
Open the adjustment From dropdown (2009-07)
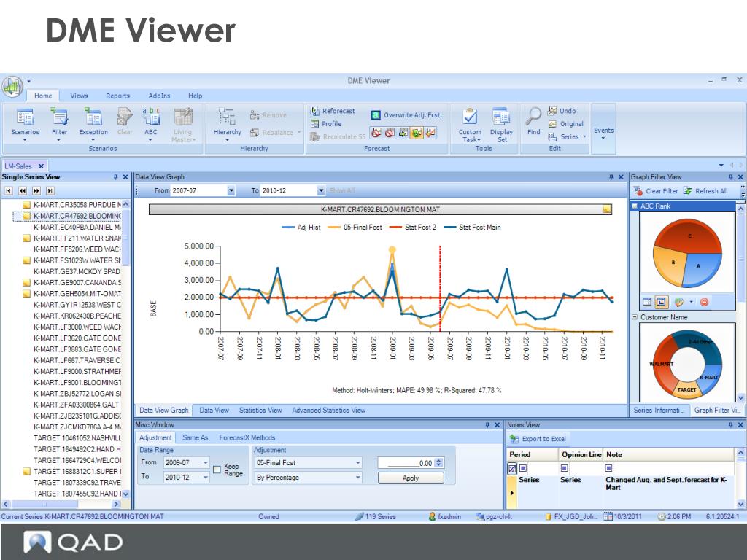click(x=206, y=462)
